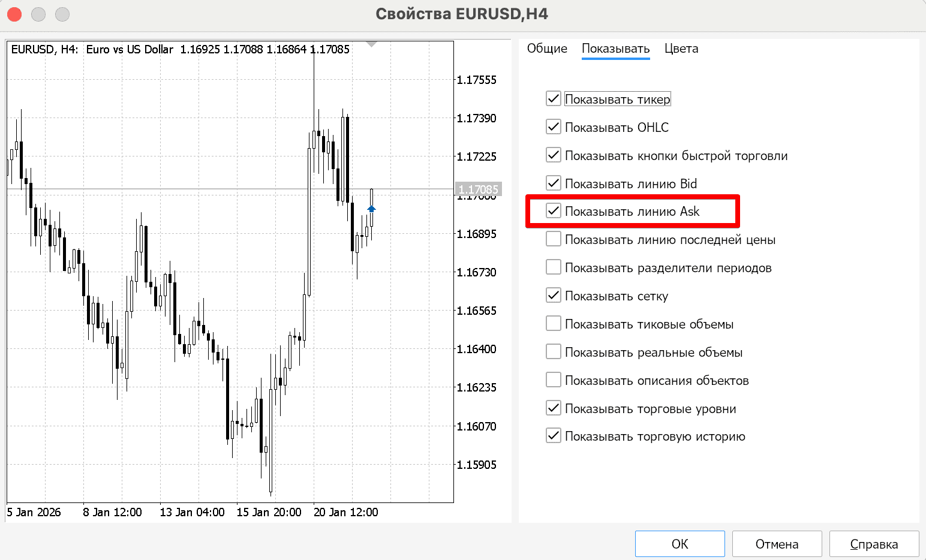Switch to the Общие tab
Viewport: 926px width, 560px height.
click(x=547, y=49)
